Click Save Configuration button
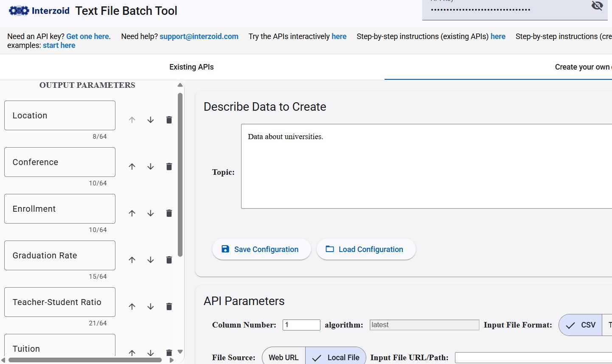 coord(261,249)
